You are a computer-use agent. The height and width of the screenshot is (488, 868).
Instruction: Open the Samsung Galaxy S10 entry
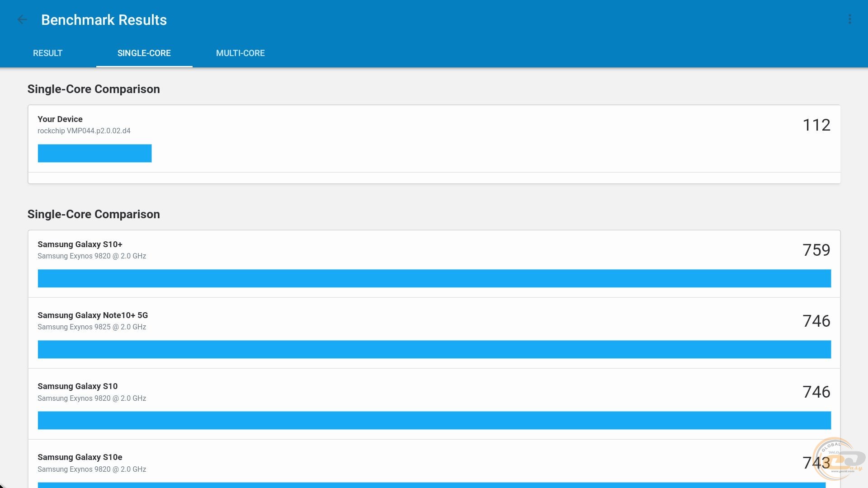77,386
